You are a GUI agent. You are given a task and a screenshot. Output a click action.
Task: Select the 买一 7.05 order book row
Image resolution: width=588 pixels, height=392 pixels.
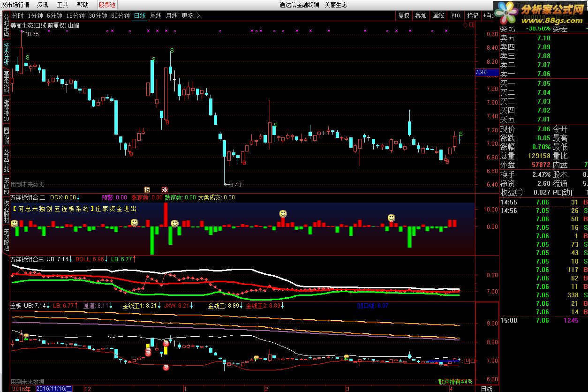tap(543, 84)
